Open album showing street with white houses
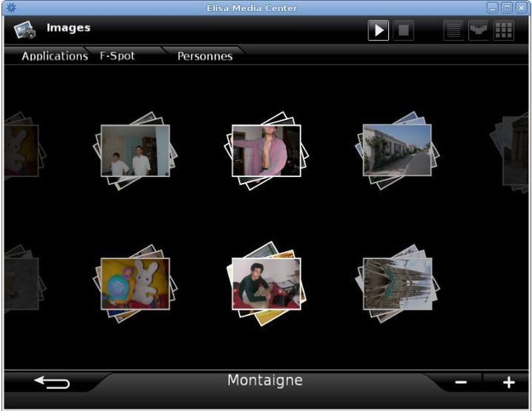 tap(397, 150)
